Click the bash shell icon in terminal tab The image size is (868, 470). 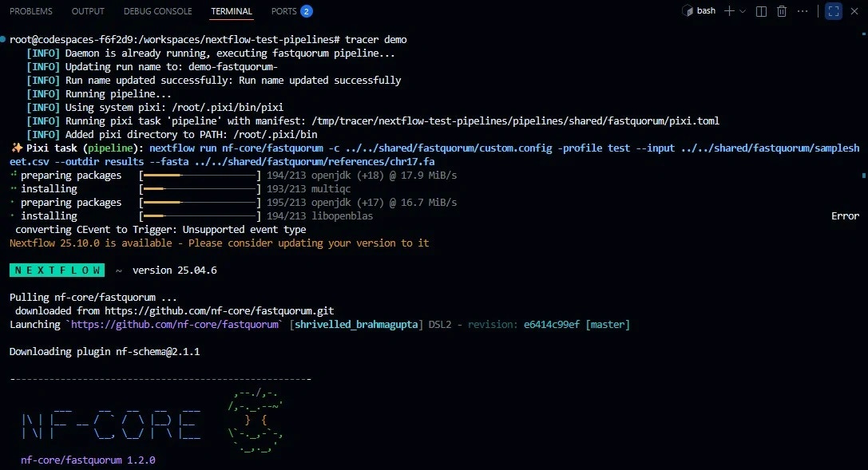coord(689,10)
